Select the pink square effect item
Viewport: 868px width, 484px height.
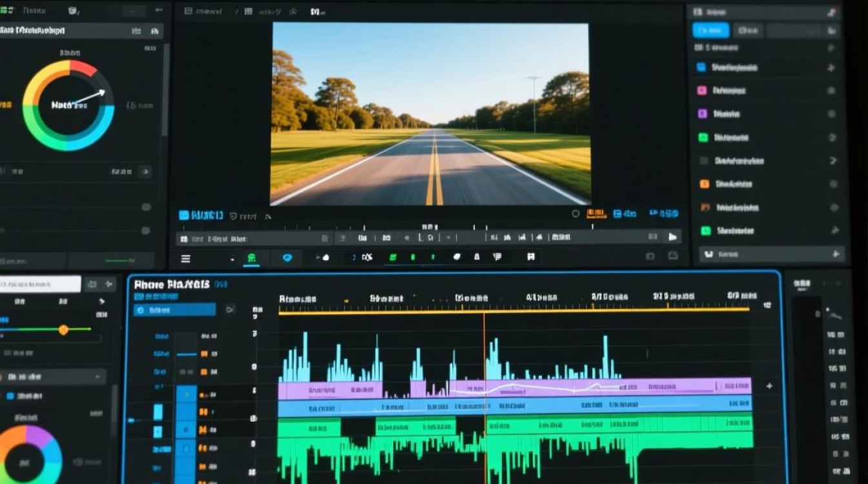[x=701, y=90]
